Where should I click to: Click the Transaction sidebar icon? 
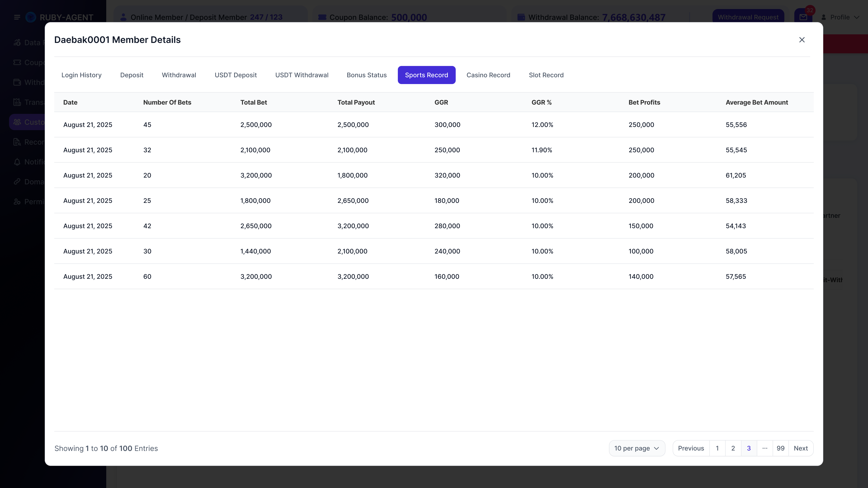[x=17, y=102]
